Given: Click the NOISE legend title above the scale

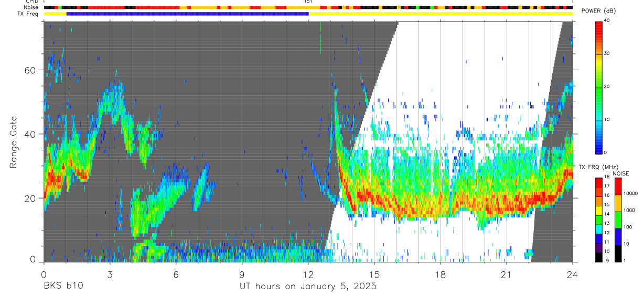Looking at the screenshot, I should click(620, 173).
